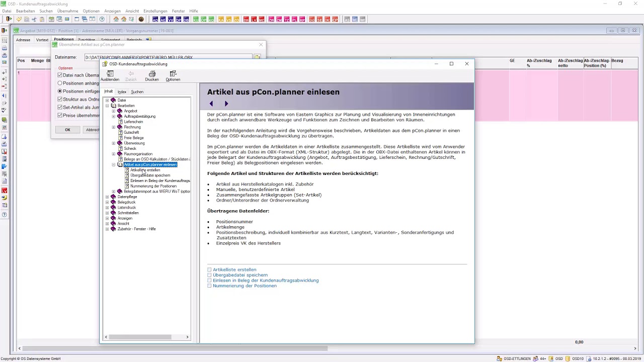
Task: Open the Bearbeiten menu in the menu bar
Action: coord(26,11)
